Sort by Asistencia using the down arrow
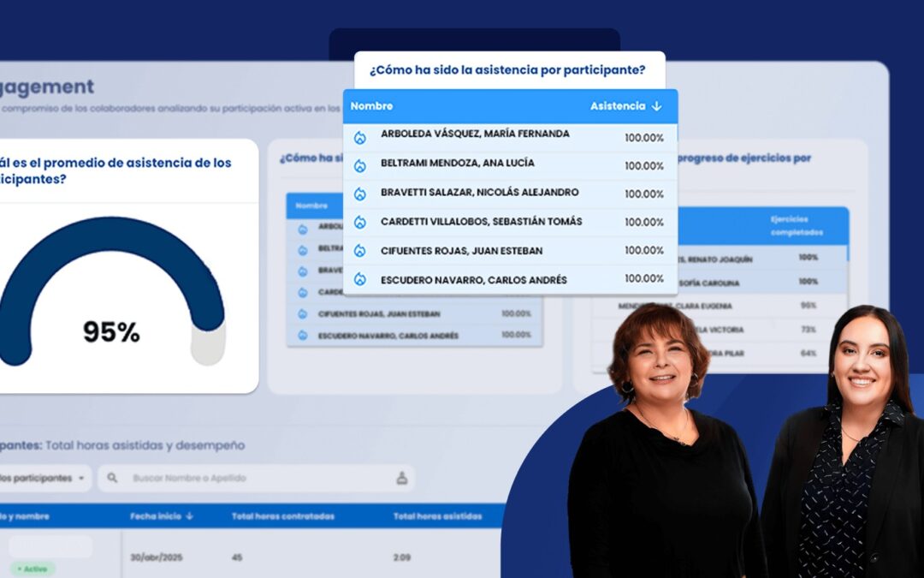Viewport: 924px width, 578px height. [656, 106]
